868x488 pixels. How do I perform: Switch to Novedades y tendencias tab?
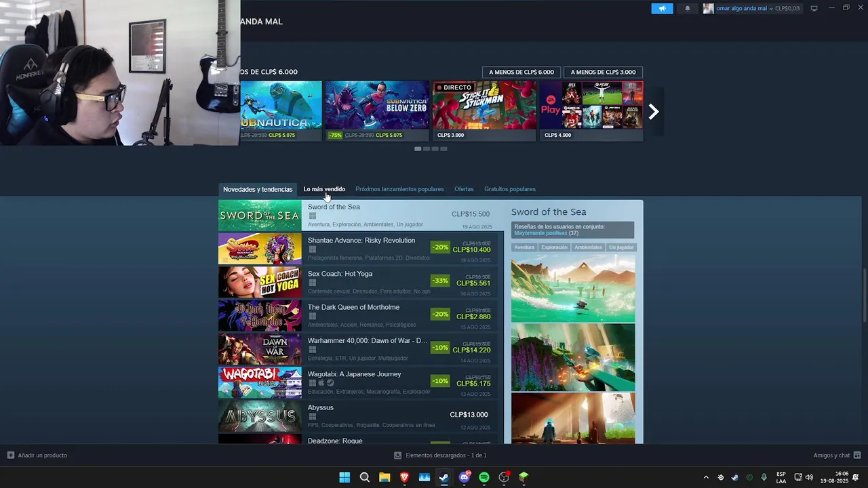click(258, 189)
